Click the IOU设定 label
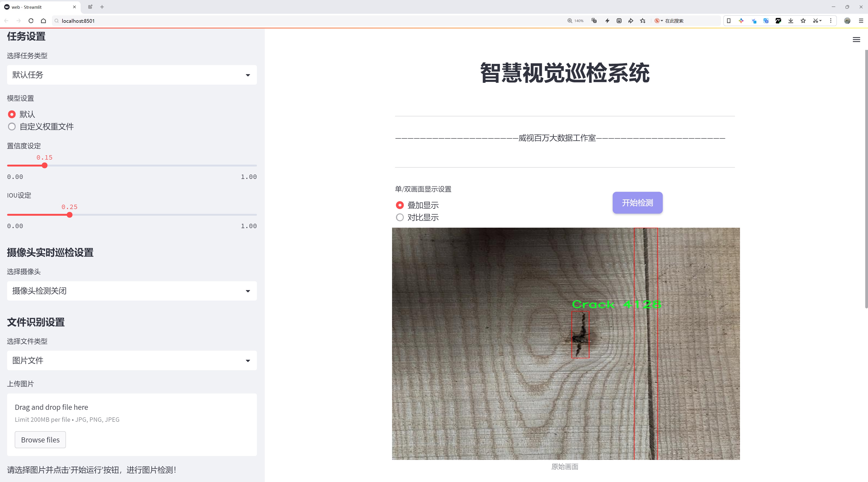 19,195
